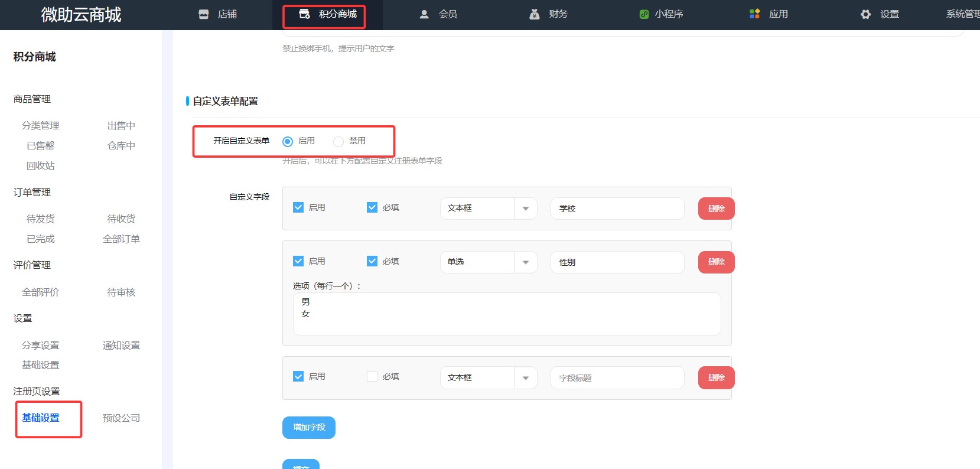The width and height of the screenshot is (980, 469).
Task: Click the 积分商城 store icon in top navigation
Action: coord(305,14)
